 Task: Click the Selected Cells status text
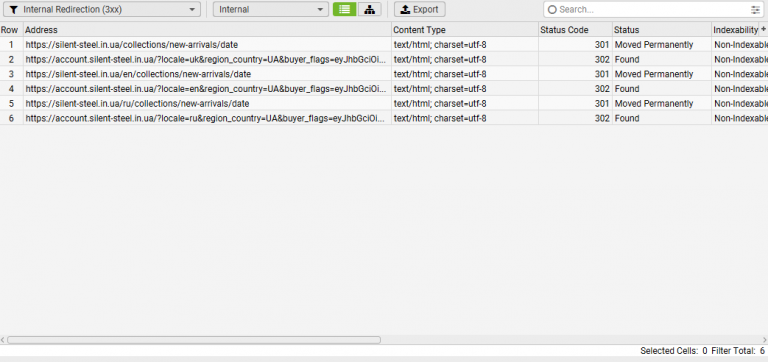click(673, 351)
